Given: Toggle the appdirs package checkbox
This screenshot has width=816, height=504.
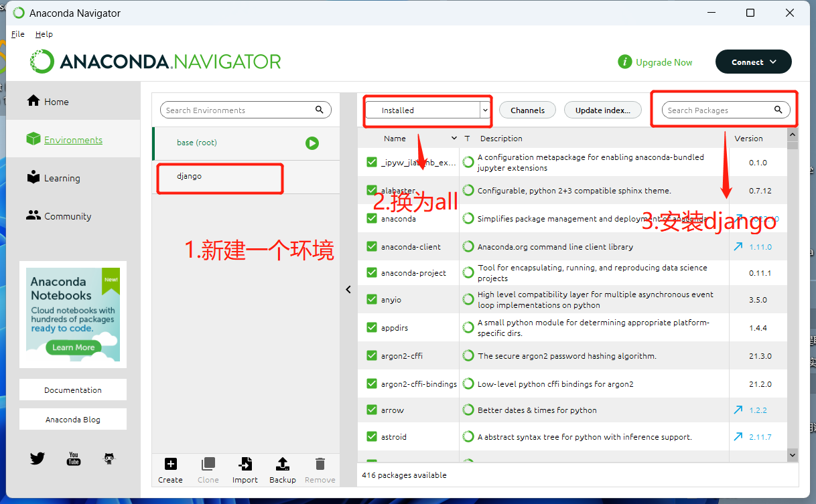Looking at the screenshot, I should coord(372,327).
